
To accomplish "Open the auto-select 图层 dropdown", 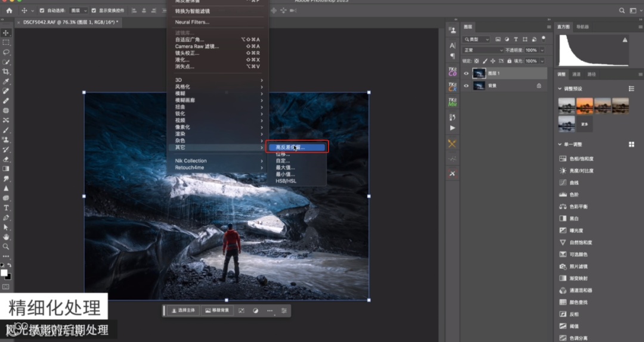I will pyautogui.click(x=78, y=11).
